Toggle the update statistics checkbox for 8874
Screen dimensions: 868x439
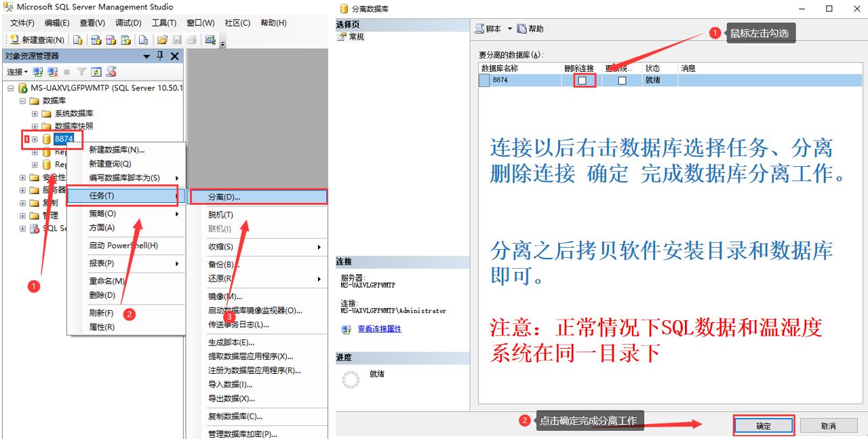tap(622, 81)
